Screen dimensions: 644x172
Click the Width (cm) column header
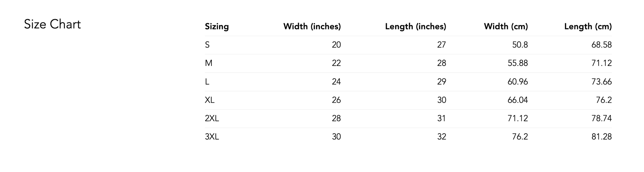(506, 27)
